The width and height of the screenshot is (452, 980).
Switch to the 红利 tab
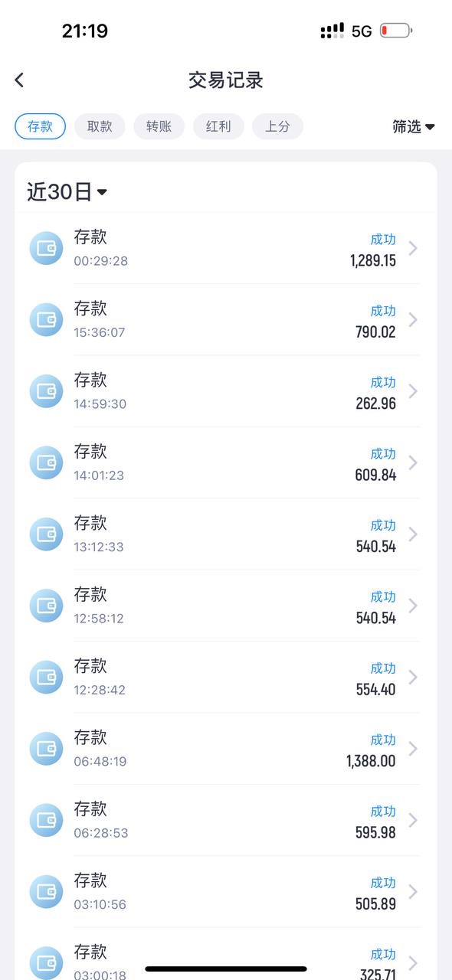218,126
